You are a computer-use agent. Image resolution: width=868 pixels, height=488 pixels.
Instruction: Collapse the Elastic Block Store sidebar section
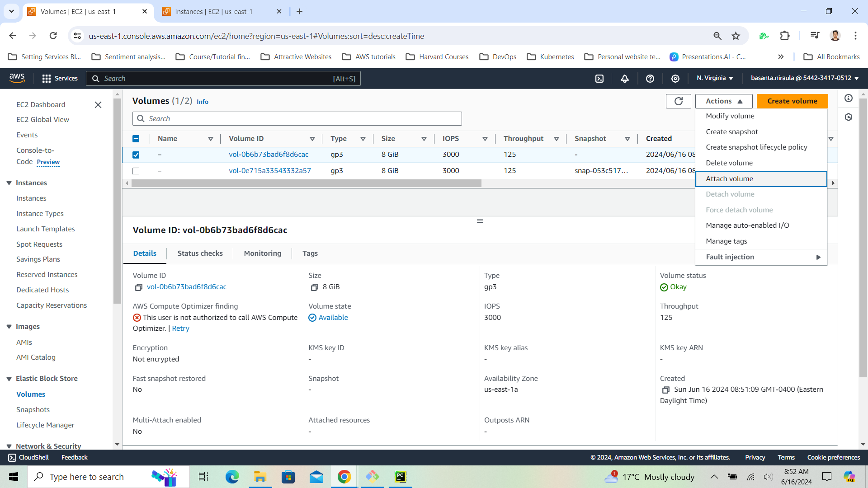(9, 379)
